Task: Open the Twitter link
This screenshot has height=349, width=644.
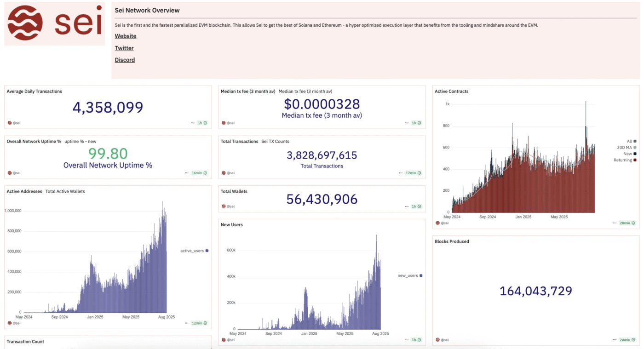Action: click(x=124, y=48)
